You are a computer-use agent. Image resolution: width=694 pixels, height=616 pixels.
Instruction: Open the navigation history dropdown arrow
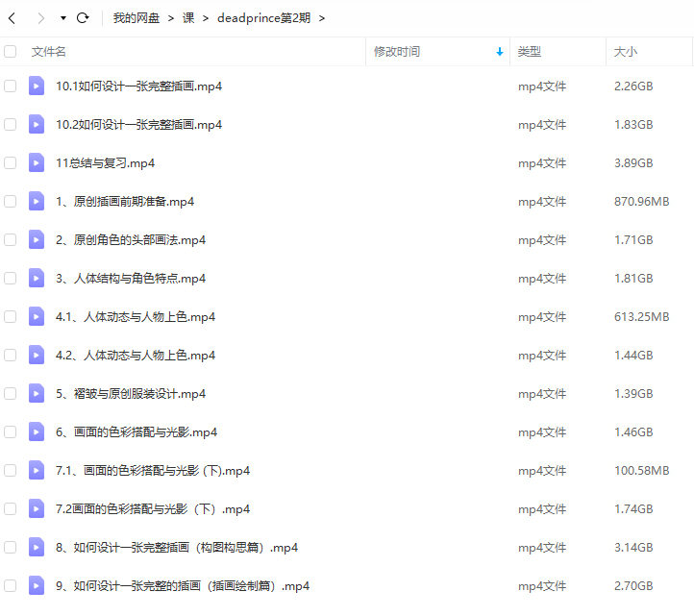63,18
